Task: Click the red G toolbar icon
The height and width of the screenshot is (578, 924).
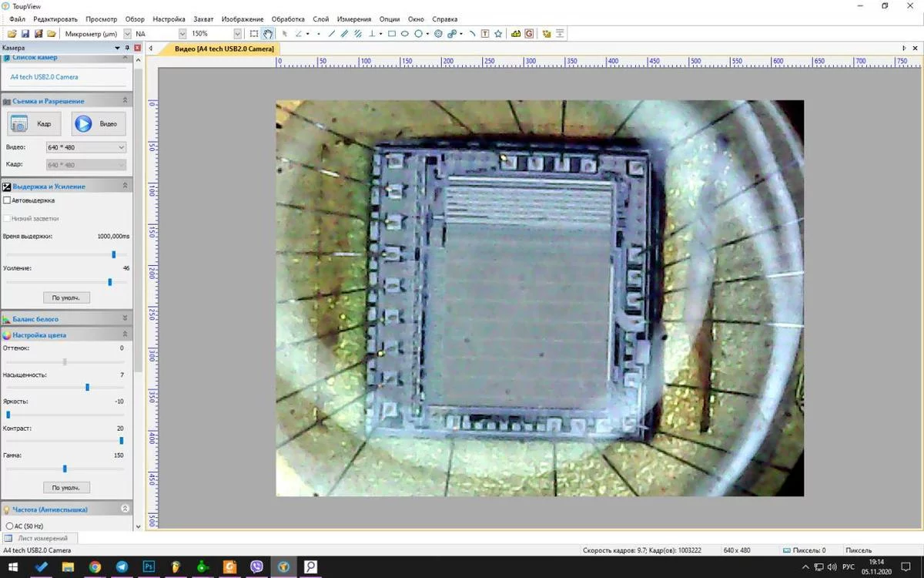Action: click(529, 34)
